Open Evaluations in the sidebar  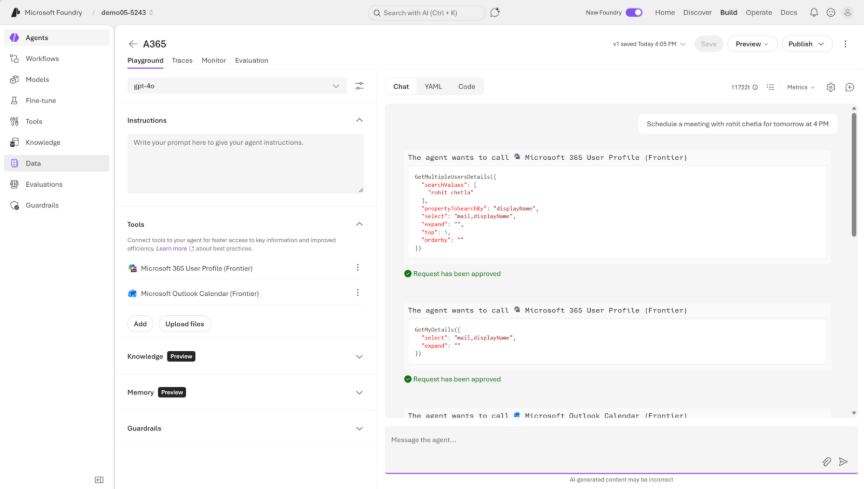tap(56, 184)
